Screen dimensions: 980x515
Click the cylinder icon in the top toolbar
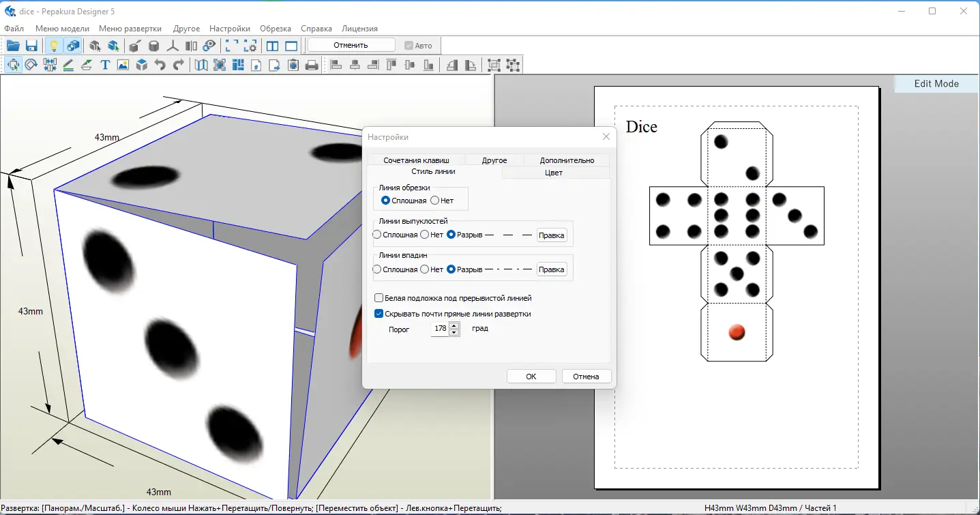click(154, 46)
